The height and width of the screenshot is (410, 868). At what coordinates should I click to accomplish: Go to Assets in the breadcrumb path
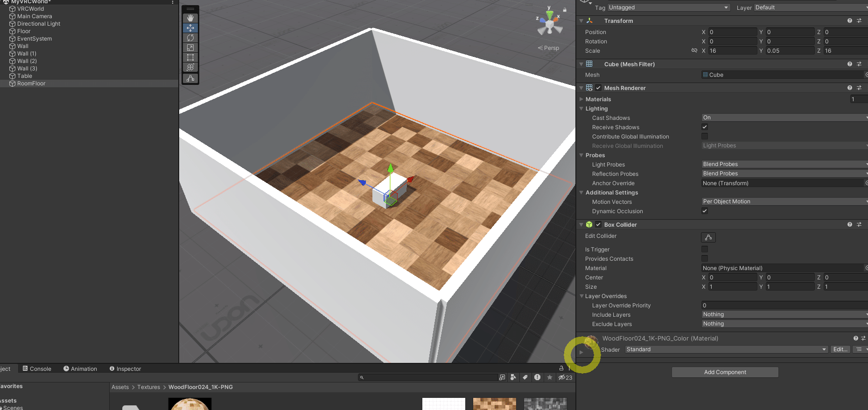point(120,387)
